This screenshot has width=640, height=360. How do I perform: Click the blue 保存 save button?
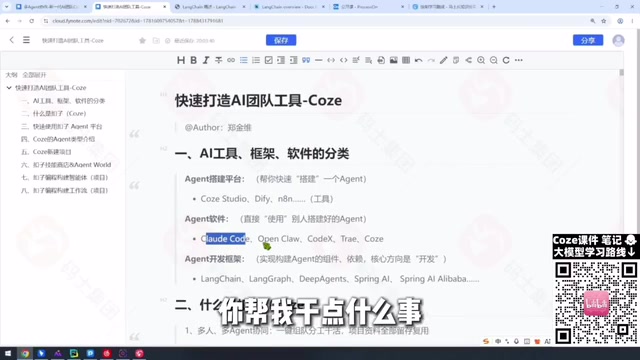pos(281,40)
